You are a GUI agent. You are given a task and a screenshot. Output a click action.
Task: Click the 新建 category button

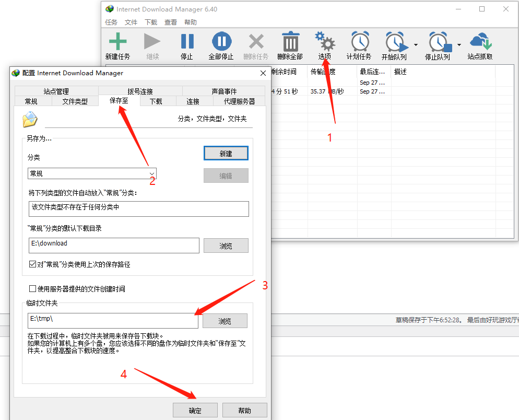tap(226, 154)
